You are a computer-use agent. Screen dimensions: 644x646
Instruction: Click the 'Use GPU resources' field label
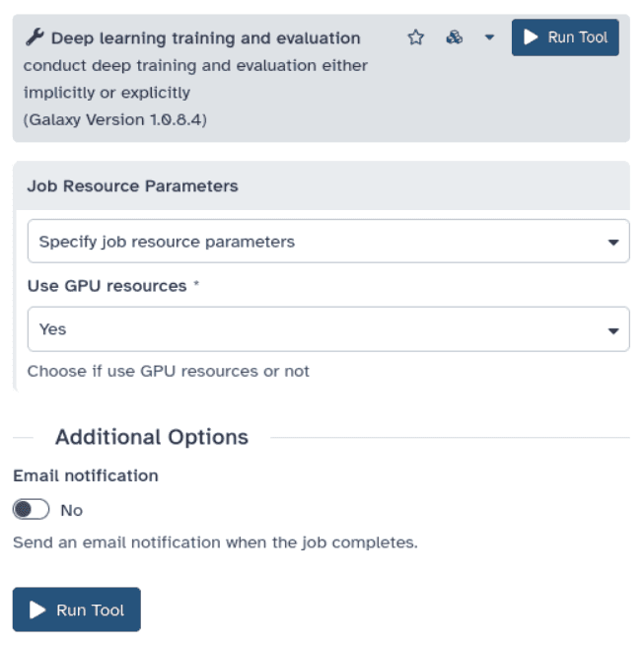pos(107,286)
